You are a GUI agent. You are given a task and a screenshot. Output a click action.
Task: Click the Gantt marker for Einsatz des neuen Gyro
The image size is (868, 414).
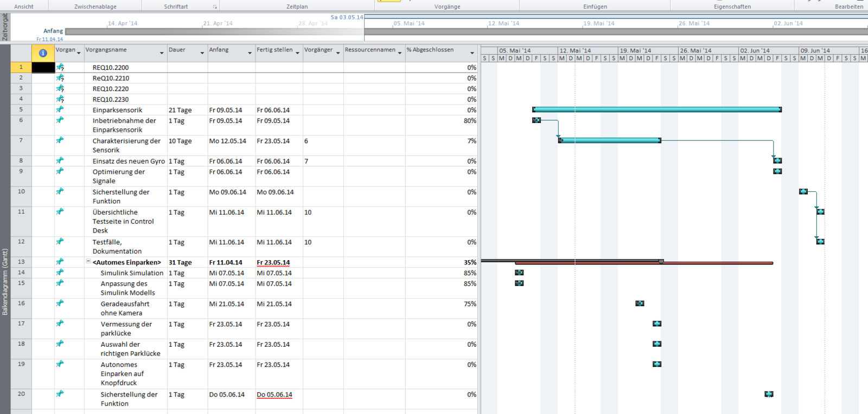pos(777,160)
